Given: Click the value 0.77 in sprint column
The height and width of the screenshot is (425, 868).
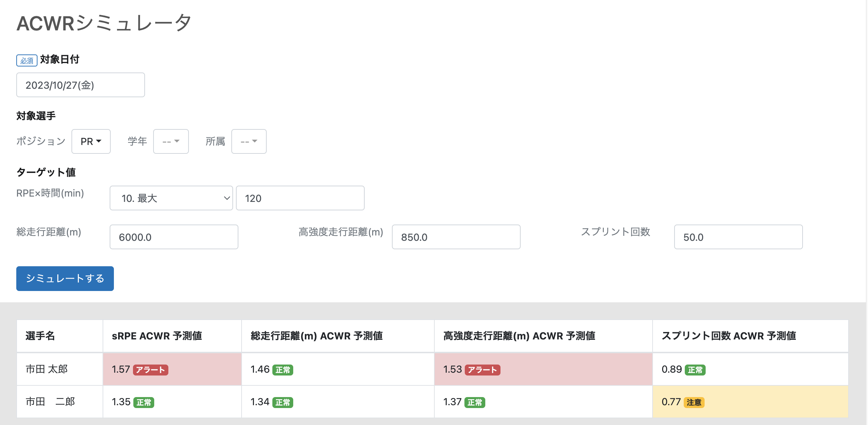Looking at the screenshot, I should click(x=671, y=402).
